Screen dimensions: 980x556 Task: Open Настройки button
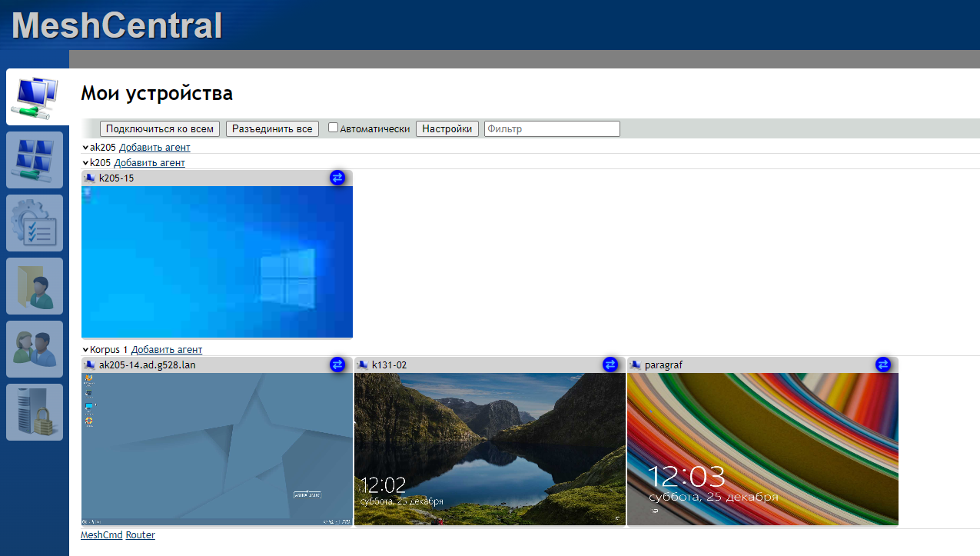(x=447, y=128)
